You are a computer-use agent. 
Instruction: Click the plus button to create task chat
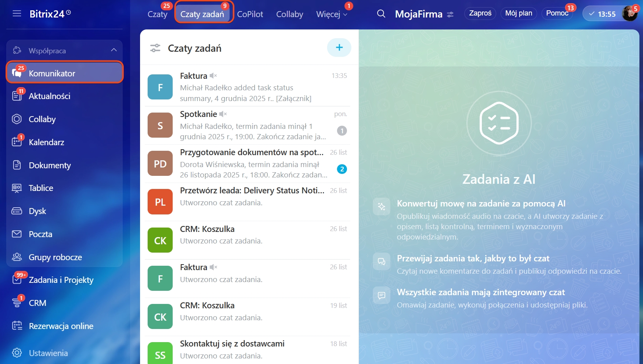[x=339, y=48]
